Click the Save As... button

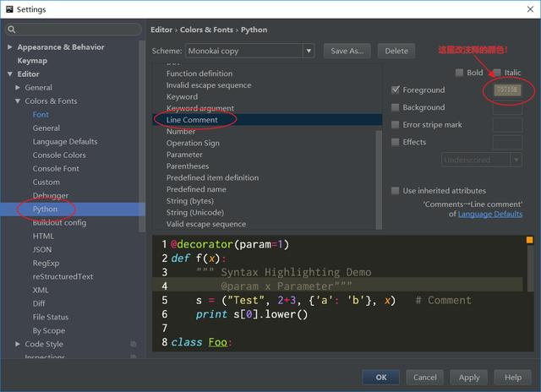coord(347,51)
